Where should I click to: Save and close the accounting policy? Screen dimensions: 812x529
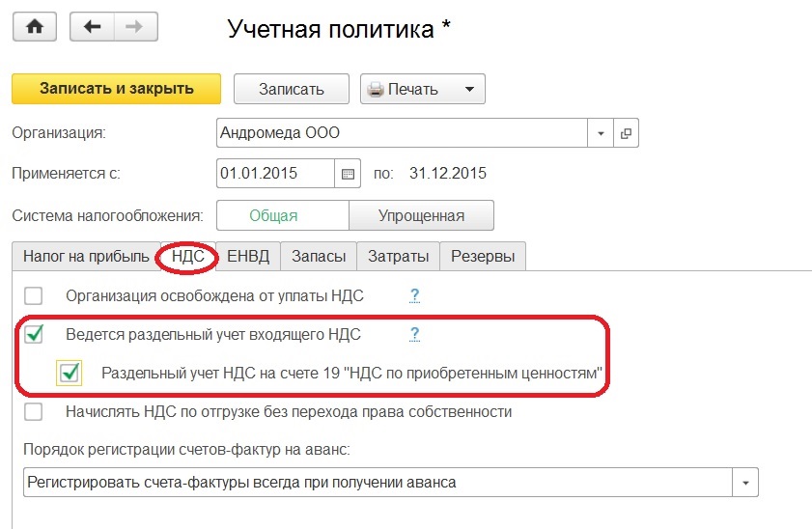click(x=117, y=89)
